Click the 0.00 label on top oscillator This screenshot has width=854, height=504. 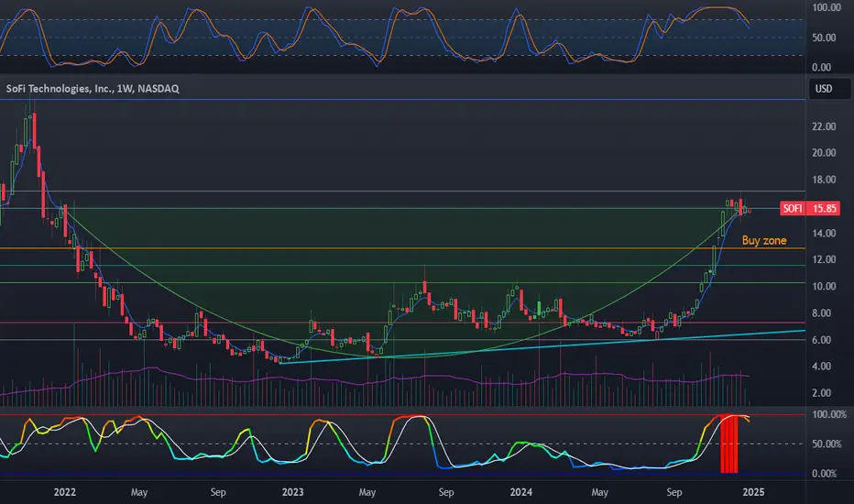pyautogui.click(x=821, y=68)
